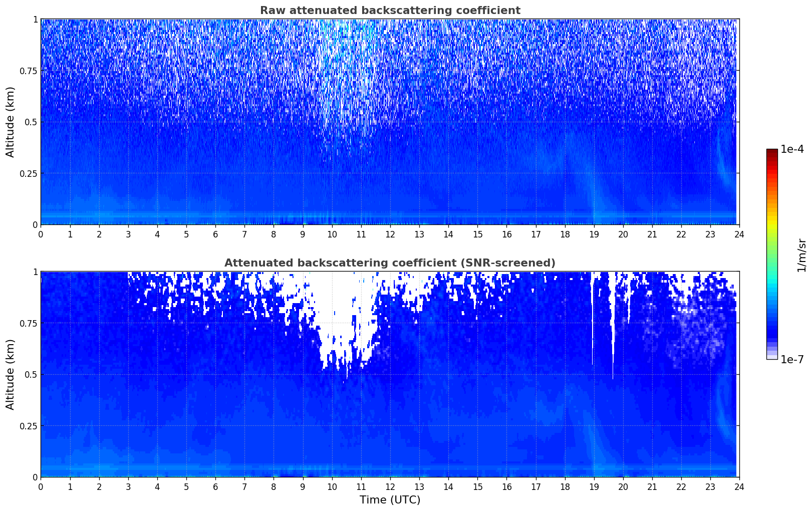
Task: Click the bottom plot 'Altitude (km)' label
Action: (x=11, y=374)
